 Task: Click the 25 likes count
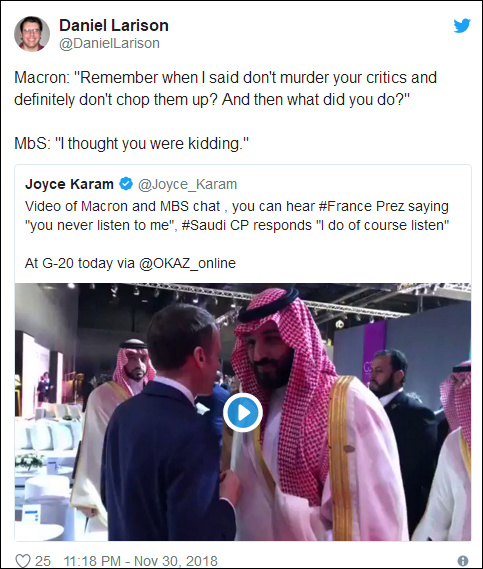click(42, 561)
